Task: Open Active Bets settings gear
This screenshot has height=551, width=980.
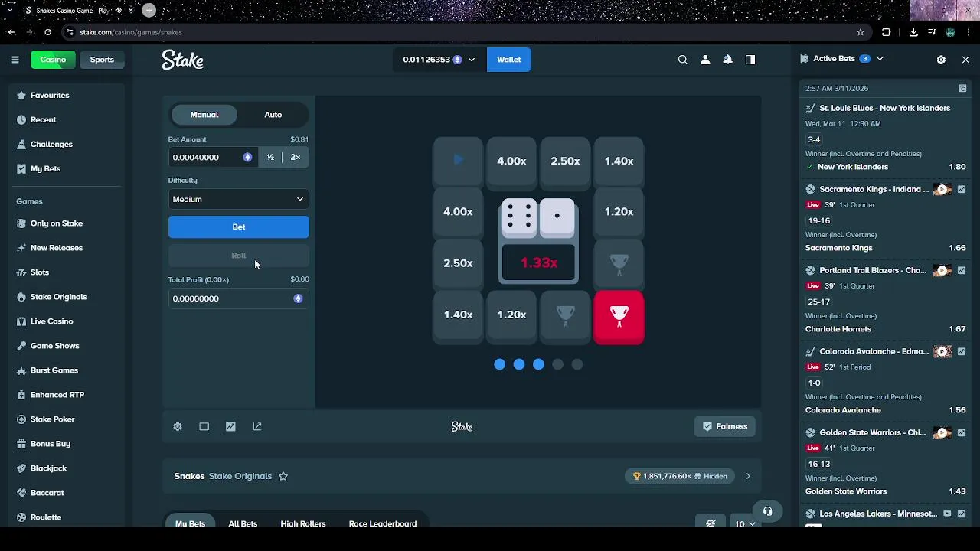Action: (x=941, y=59)
